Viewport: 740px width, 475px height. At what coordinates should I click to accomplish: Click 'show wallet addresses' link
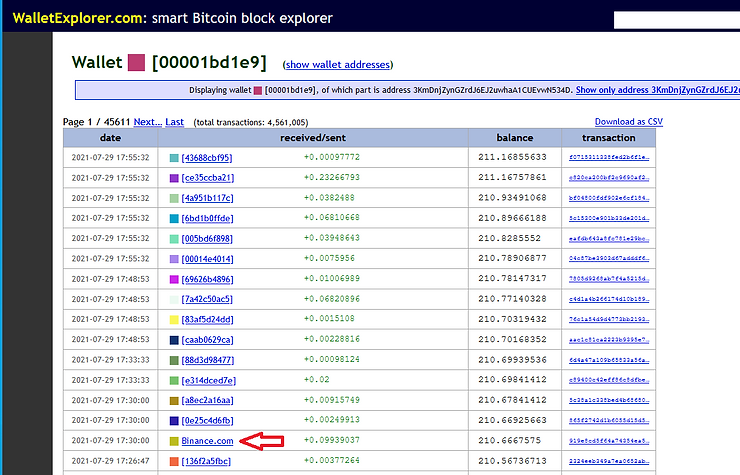click(338, 65)
